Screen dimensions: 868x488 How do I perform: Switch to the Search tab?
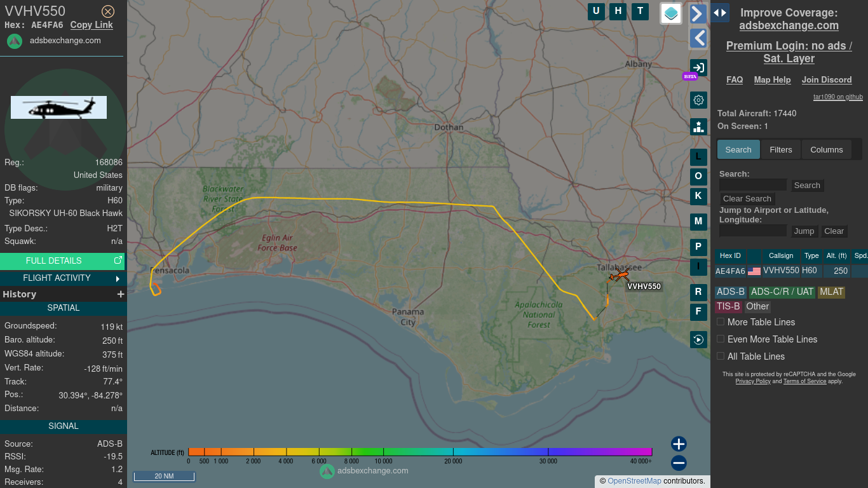click(x=738, y=149)
